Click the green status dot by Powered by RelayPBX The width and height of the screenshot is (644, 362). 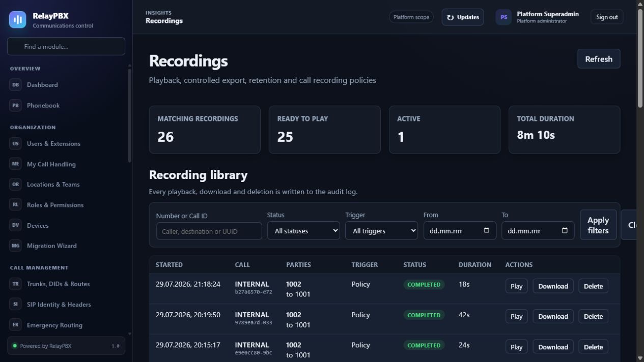[15, 346]
